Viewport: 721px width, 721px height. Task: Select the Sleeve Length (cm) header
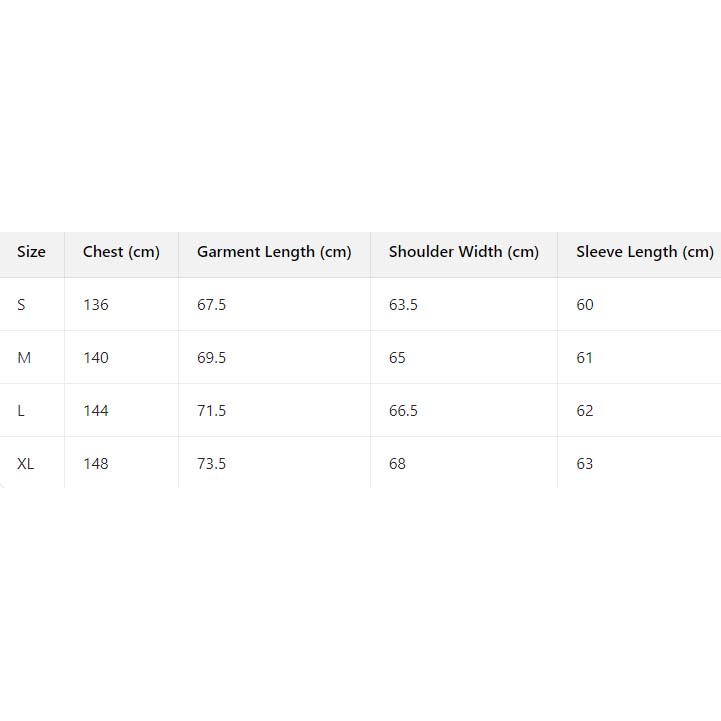pos(644,252)
